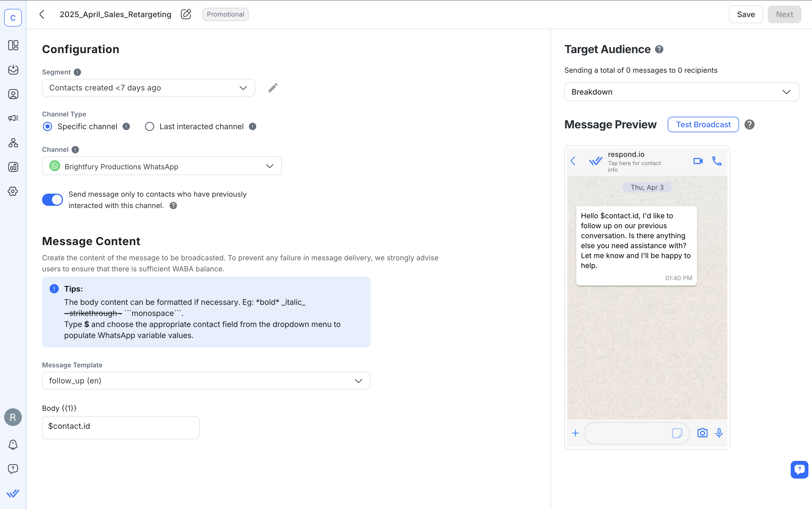
Task: Expand the Breakdown dropdown
Action: pyautogui.click(x=682, y=92)
